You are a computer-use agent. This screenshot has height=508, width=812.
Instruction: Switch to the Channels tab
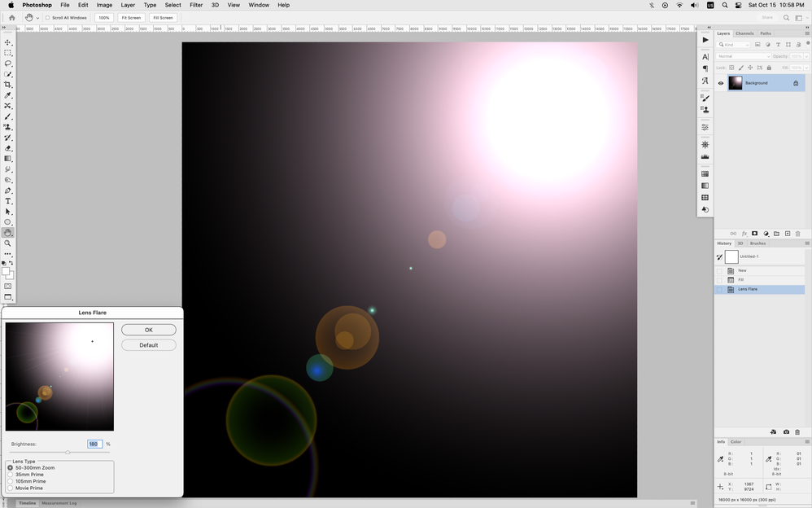(745, 33)
